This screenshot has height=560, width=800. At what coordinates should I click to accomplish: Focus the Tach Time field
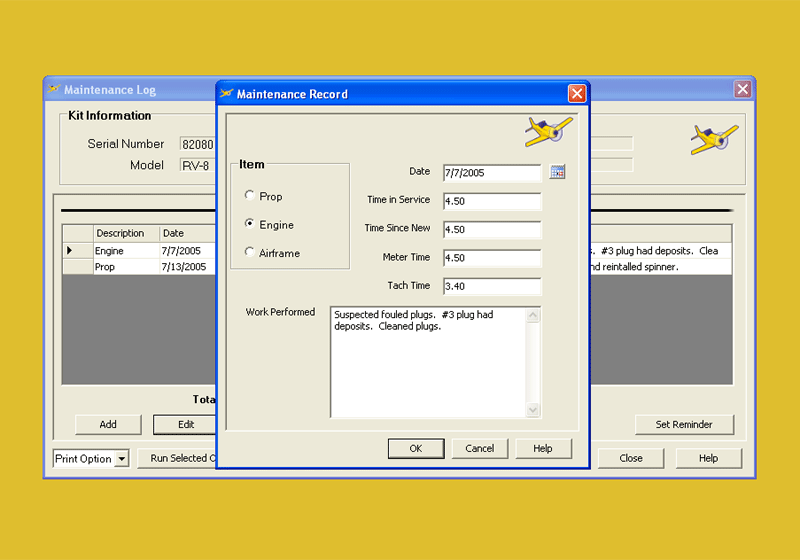click(x=491, y=287)
